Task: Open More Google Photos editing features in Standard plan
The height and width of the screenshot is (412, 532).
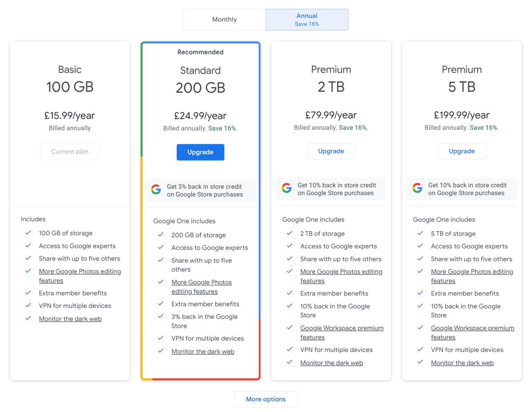Action: point(201,282)
